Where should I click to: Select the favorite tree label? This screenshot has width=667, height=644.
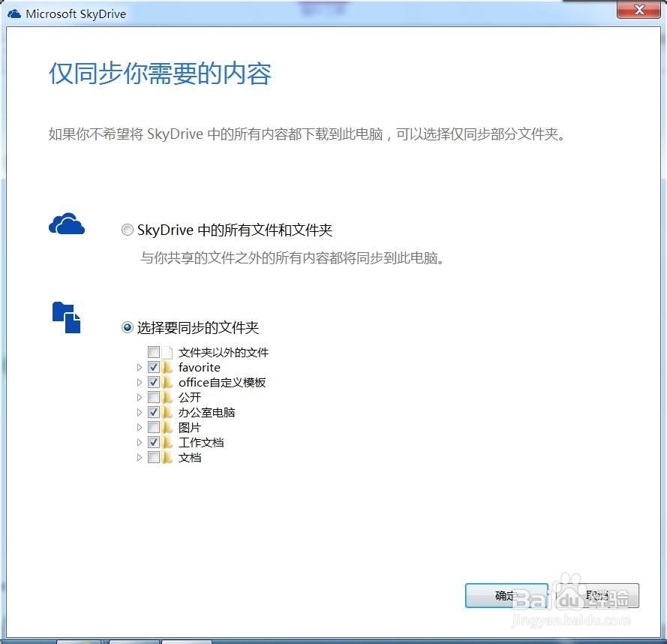click(200, 367)
